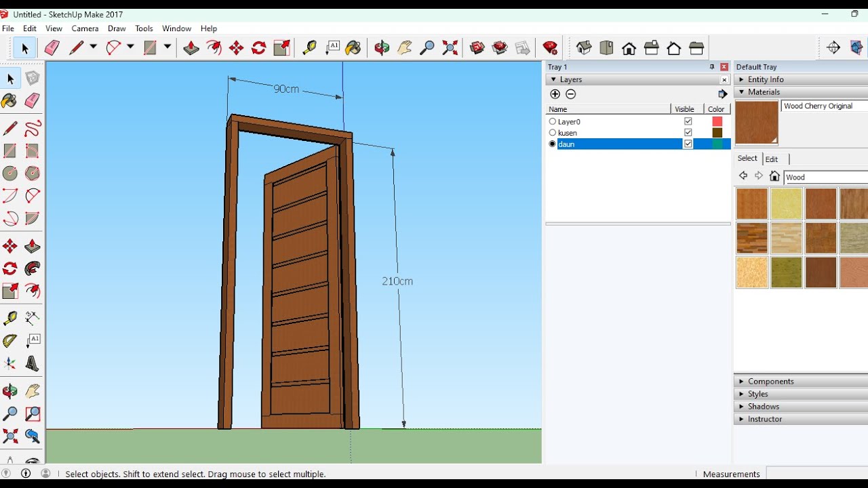Screen dimensions: 868x488
Task: Toggle visibility checkbox for kusen layer
Action: (688, 133)
